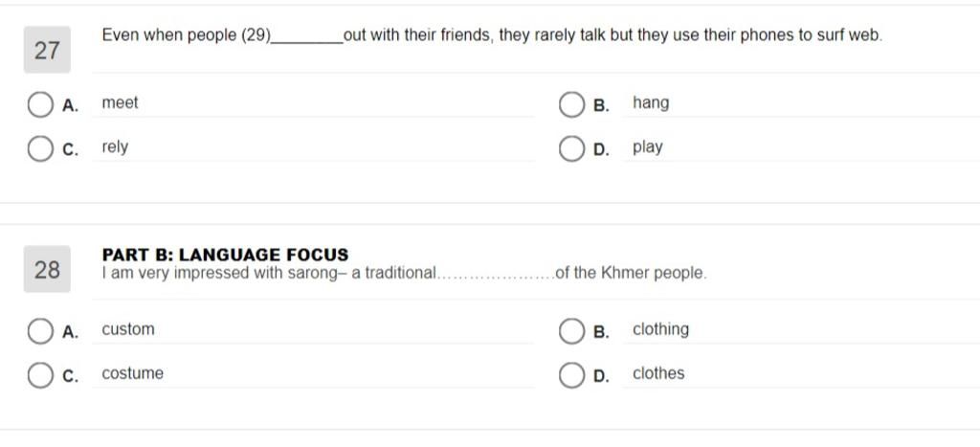The height and width of the screenshot is (447, 980).
Task: Select radio button A for question 27
Action: pos(40,105)
